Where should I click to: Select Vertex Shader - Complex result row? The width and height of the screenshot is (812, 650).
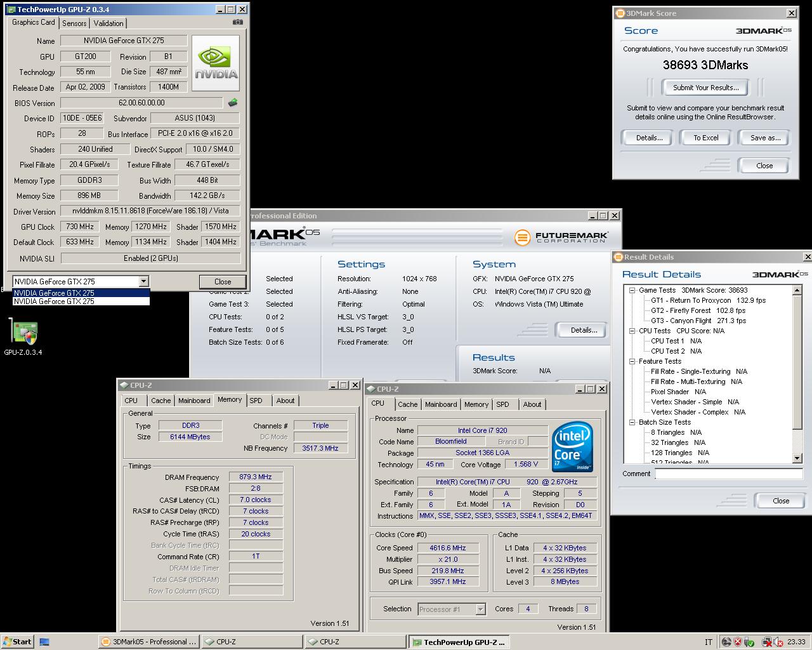698,412
